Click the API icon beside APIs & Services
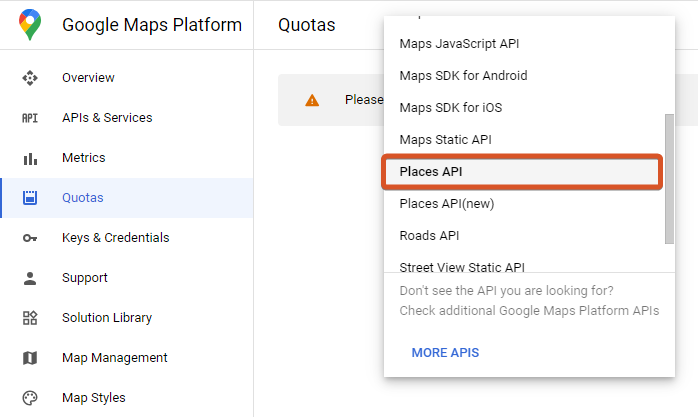The image size is (698, 417). 30,118
